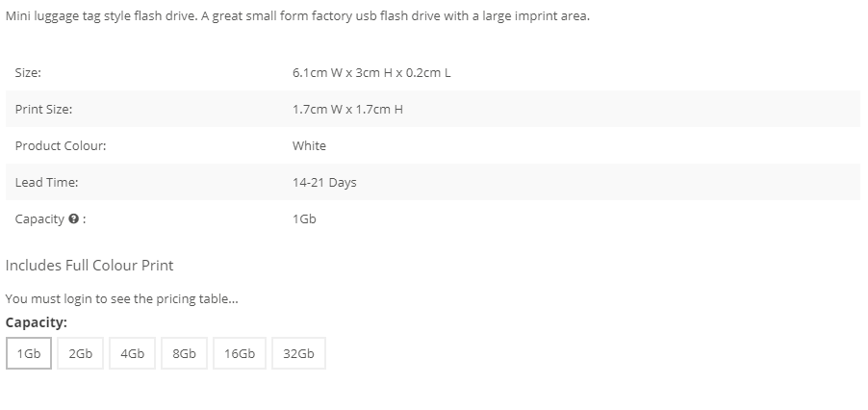Choose the 4Gb capacity option
868x410 pixels.
(132, 353)
